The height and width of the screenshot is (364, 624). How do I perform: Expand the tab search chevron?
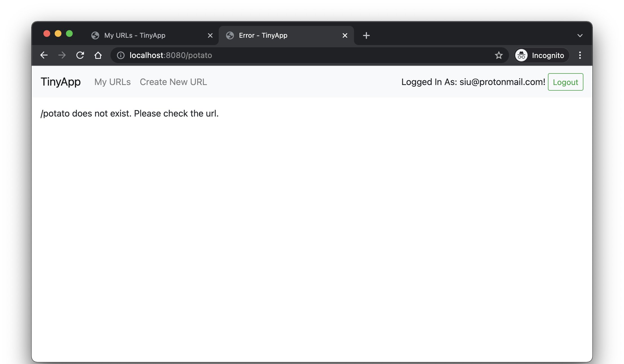(x=580, y=36)
